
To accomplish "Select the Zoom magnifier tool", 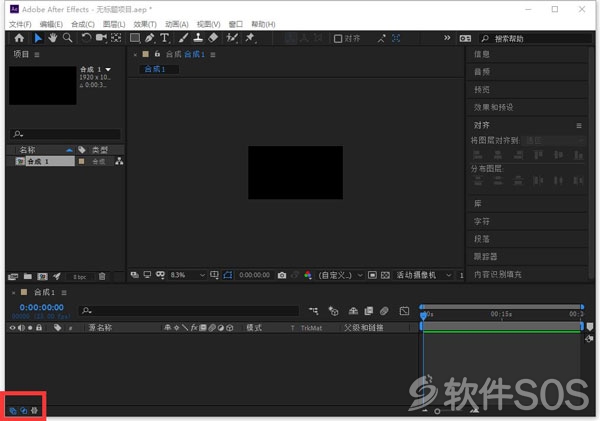I will [x=67, y=38].
